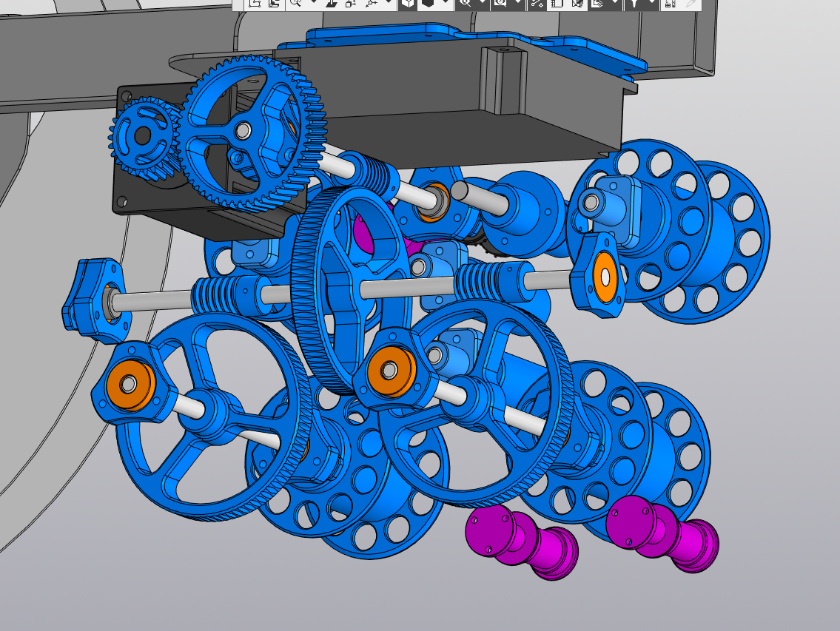
Task: Open dropdown arrow beside zoom magnifier
Action: tap(314, 3)
